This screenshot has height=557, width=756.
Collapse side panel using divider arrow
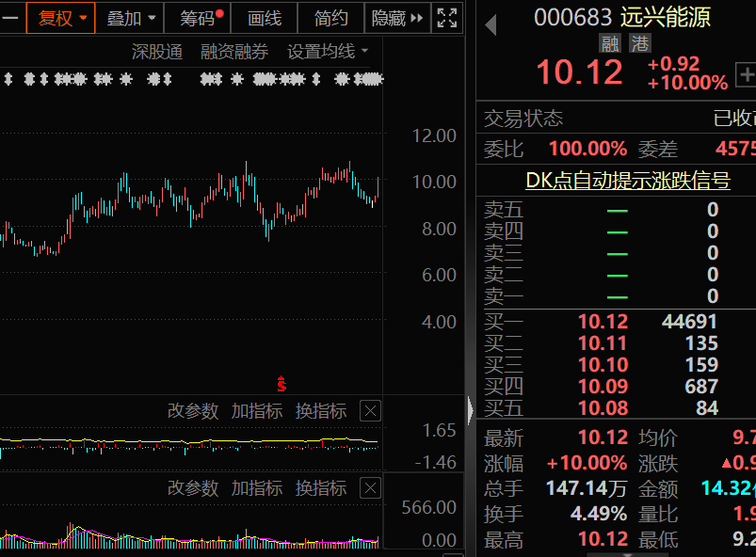pos(471,409)
